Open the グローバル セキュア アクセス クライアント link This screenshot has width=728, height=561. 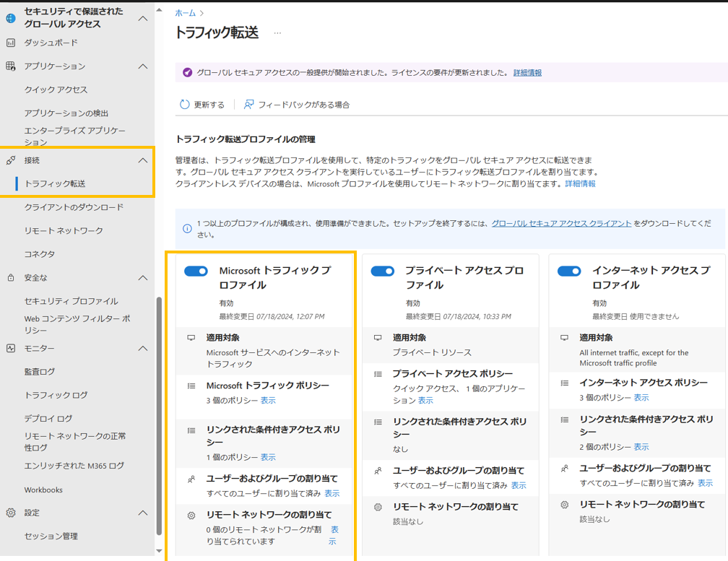[x=561, y=223]
